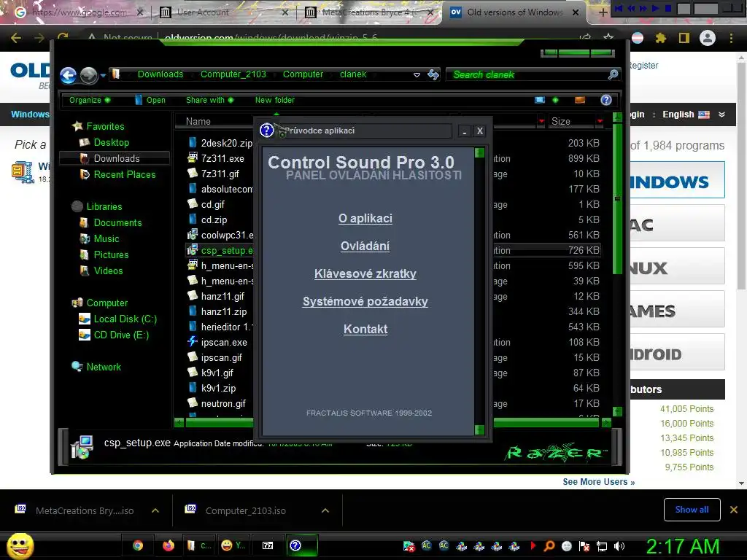Click the striped flag extension icon in Chrome
The width and height of the screenshot is (747, 560).
[x=637, y=38]
